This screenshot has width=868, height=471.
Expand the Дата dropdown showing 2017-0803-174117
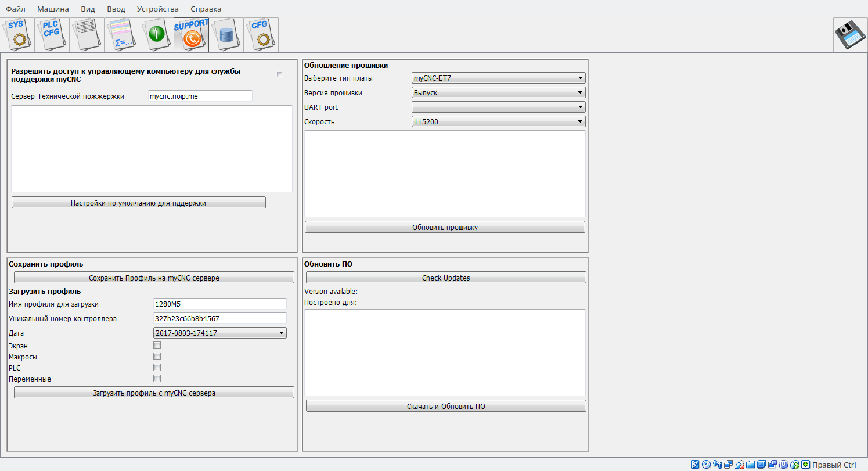220,333
